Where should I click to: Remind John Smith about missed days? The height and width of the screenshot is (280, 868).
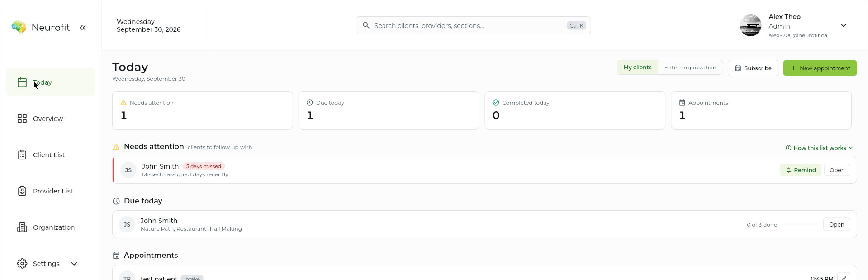801,170
